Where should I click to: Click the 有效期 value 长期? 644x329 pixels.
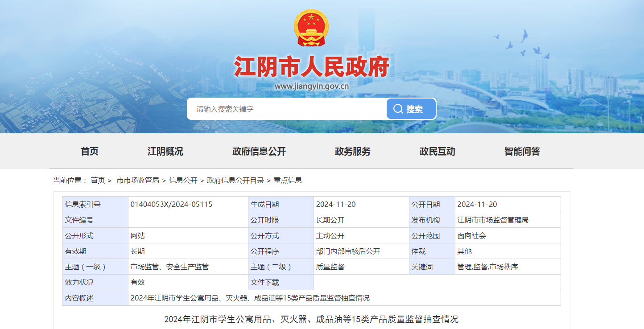click(188, 251)
